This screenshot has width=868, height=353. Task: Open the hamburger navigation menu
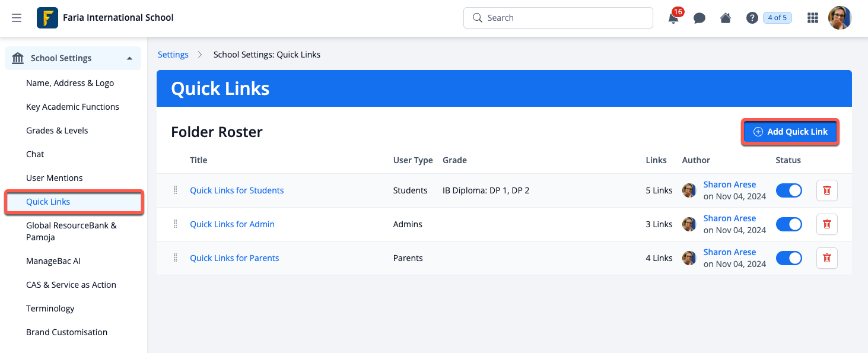17,18
